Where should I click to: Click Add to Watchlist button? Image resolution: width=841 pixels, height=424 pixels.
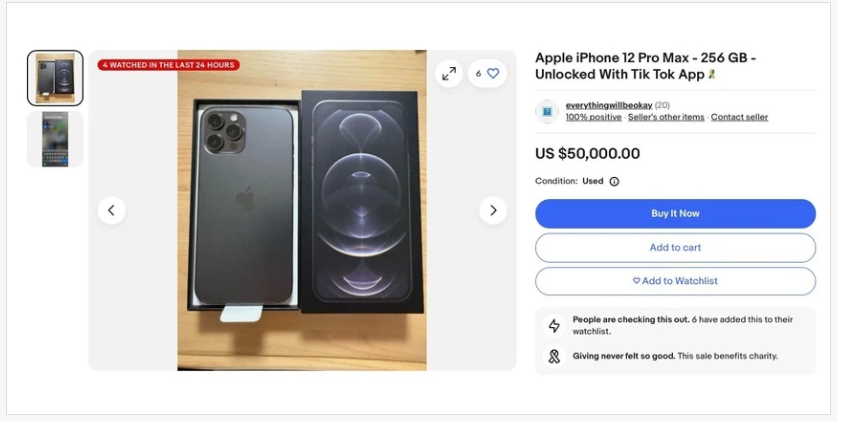coord(675,281)
